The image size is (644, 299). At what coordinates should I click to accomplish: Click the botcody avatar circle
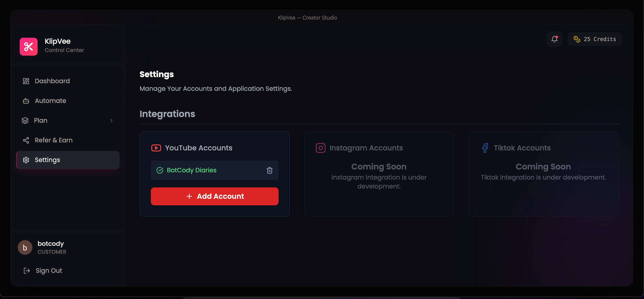tap(25, 248)
